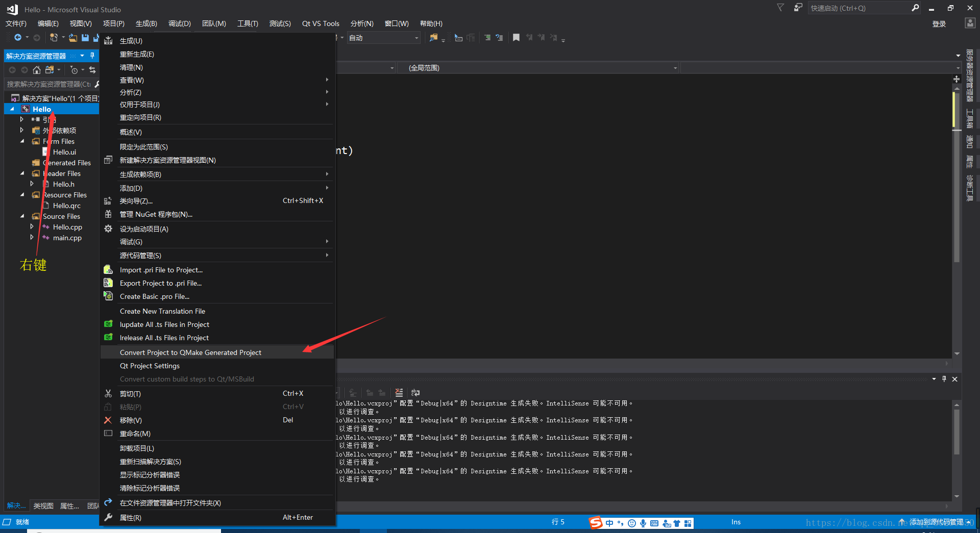Viewport: 980px width, 533px height.
Task: Click the Sogou toolbox grid icon
Action: click(688, 523)
